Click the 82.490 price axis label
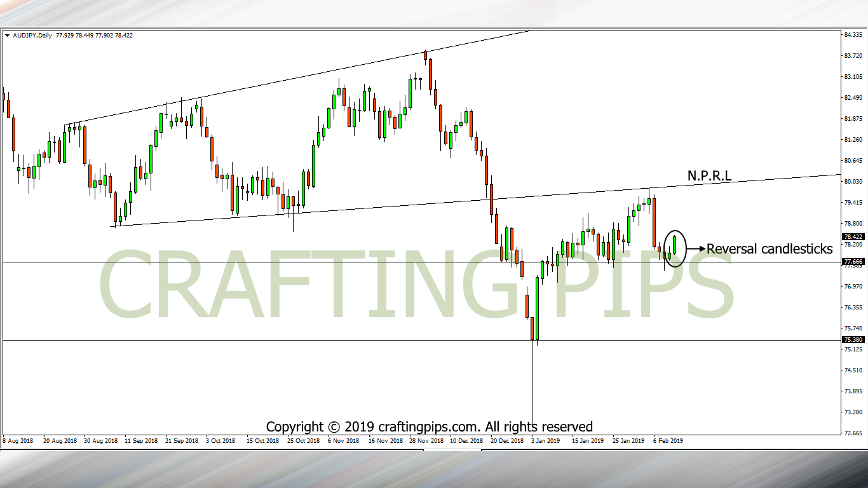This screenshot has width=868, height=488. [x=853, y=98]
